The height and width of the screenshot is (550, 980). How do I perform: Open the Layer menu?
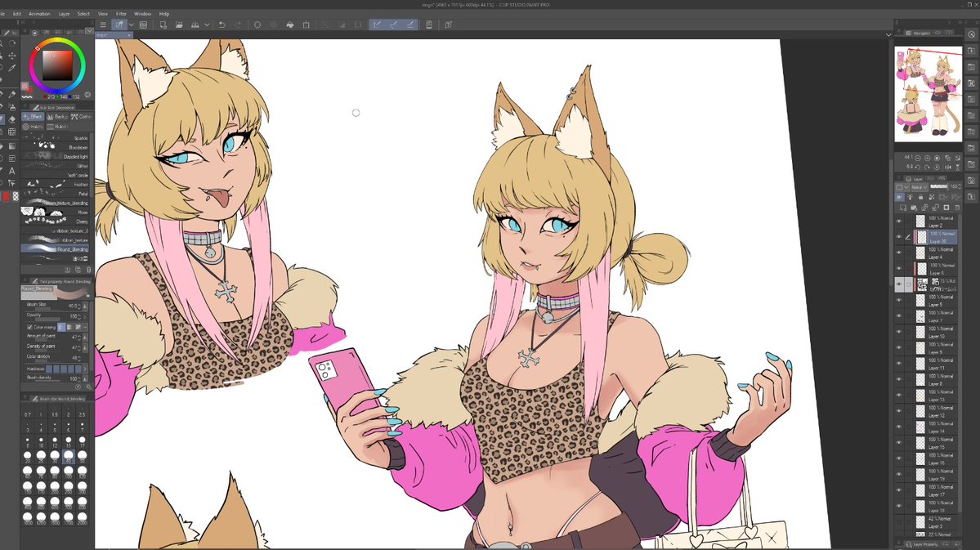(65, 14)
